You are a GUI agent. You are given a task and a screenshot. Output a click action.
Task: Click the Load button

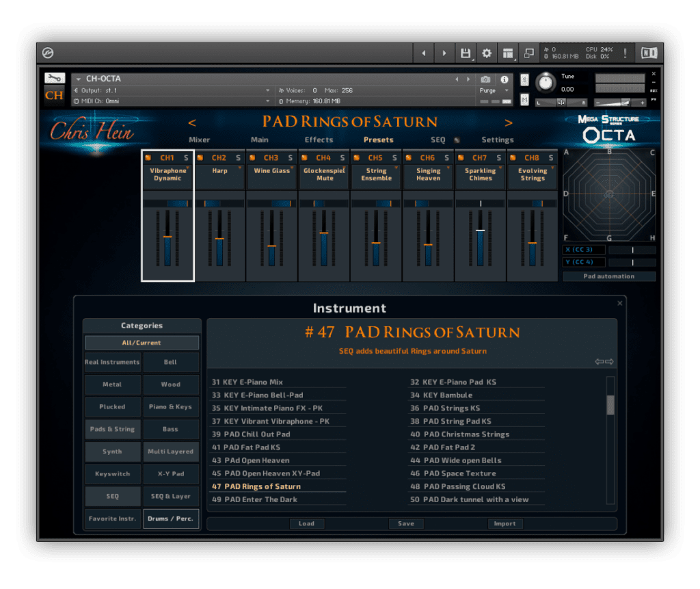point(306,523)
